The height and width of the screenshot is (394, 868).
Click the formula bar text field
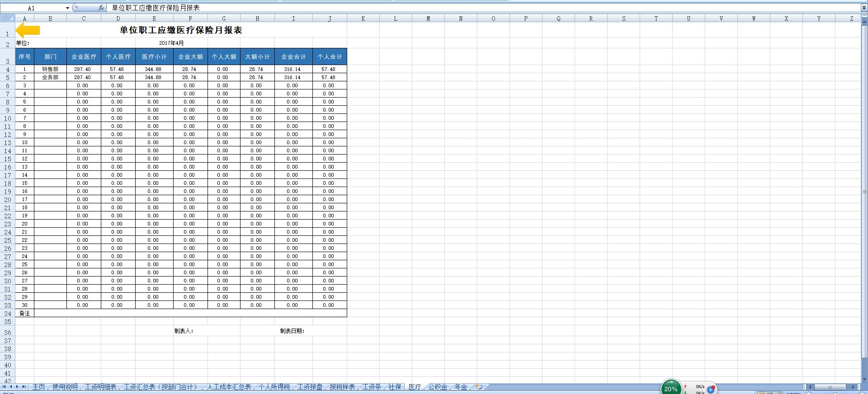point(484,8)
